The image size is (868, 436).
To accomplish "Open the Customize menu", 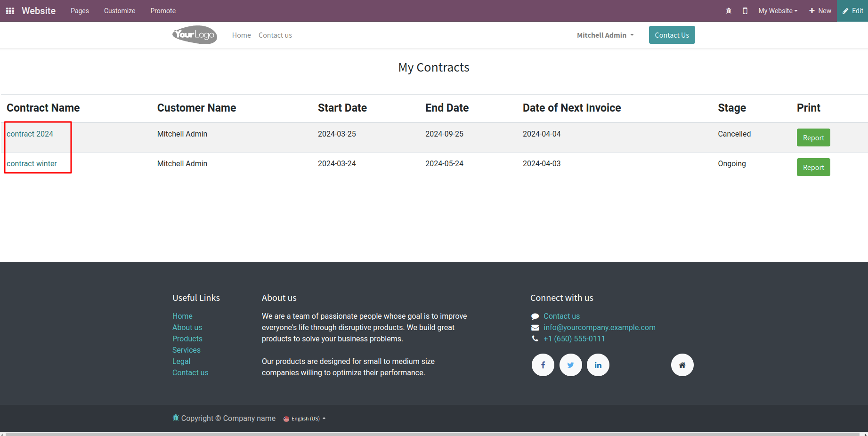I will [120, 11].
